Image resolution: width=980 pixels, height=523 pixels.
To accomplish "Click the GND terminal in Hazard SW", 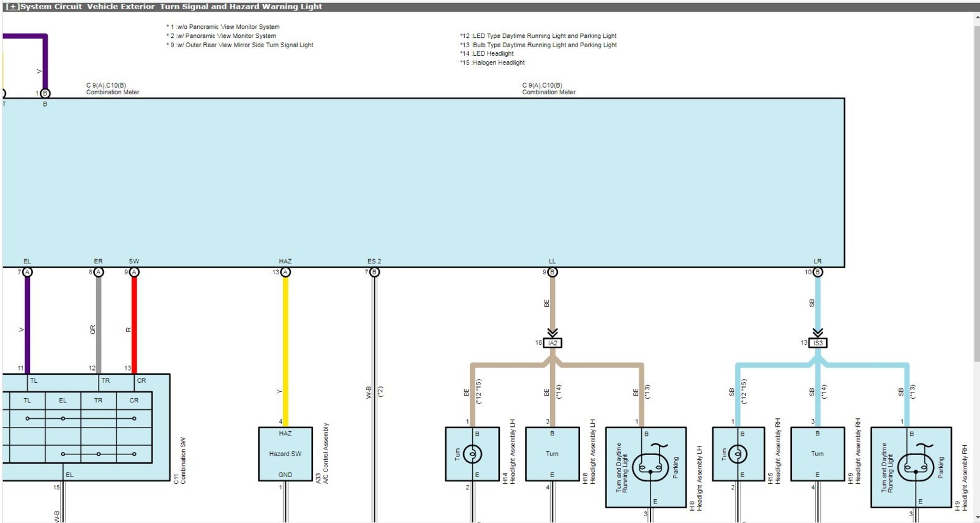I will click(x=285, y=475).
